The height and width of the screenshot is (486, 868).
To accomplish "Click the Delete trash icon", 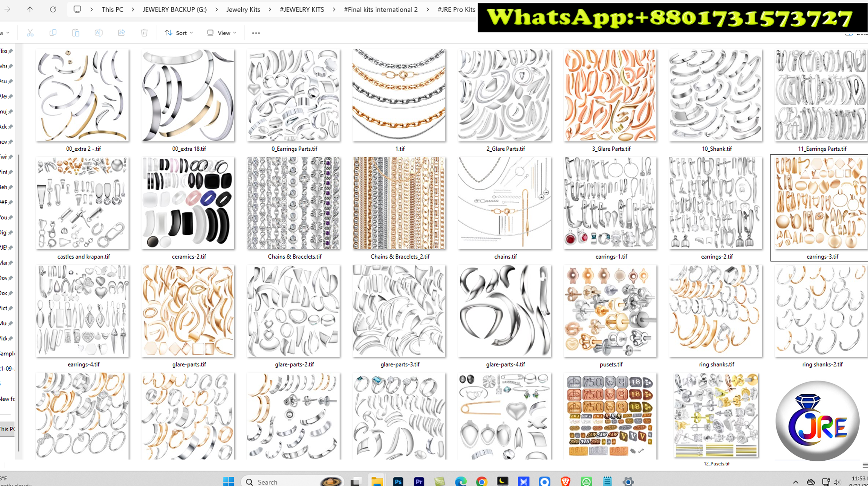I will [x=144, y=33].
